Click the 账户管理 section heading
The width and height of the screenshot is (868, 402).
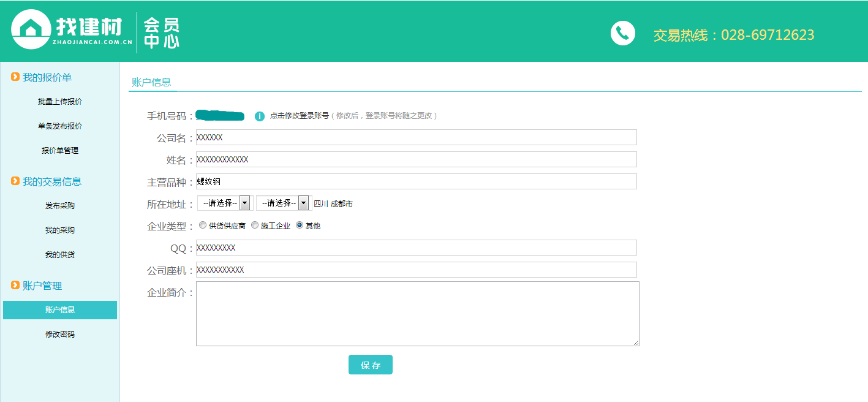(42, 286)
